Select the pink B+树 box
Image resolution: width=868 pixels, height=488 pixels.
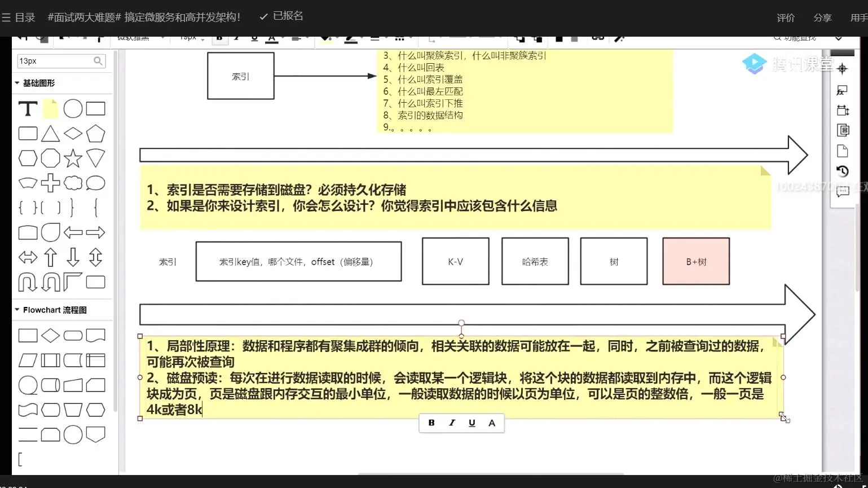pyautogui.click(x=696, y=261)
